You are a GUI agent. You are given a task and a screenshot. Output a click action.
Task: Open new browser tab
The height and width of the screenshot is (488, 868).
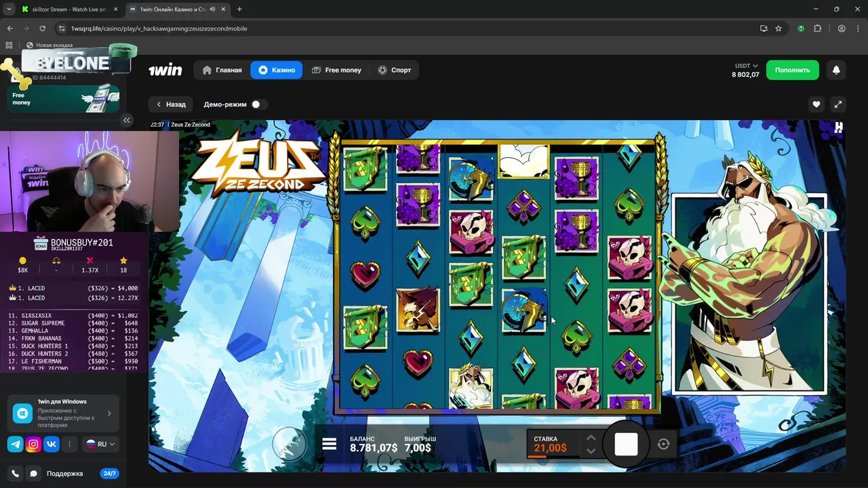coord(239,9)
